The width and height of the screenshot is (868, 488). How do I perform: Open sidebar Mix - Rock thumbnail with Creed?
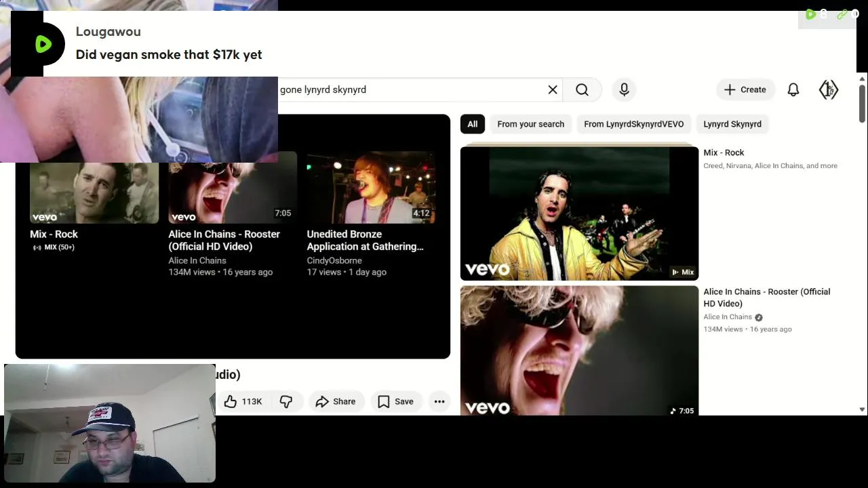(x=579, y=213)
